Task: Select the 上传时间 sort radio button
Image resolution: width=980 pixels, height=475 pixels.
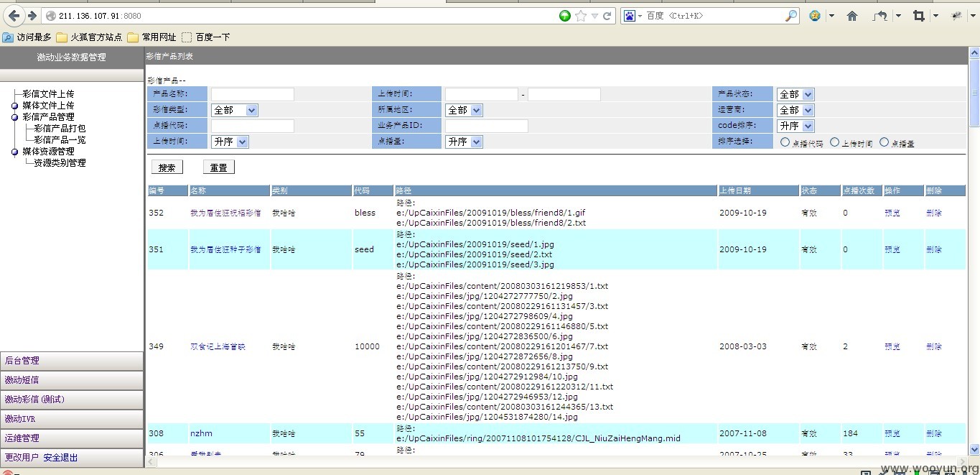Action: pyautogui.click(x=834, y=142)
